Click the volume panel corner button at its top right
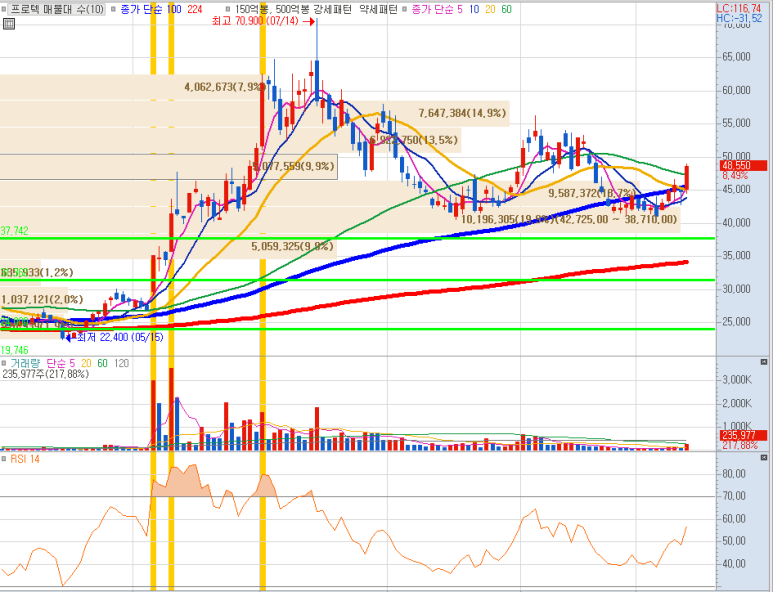Screen dimensions: 773x592 click(x=764, y=362)
